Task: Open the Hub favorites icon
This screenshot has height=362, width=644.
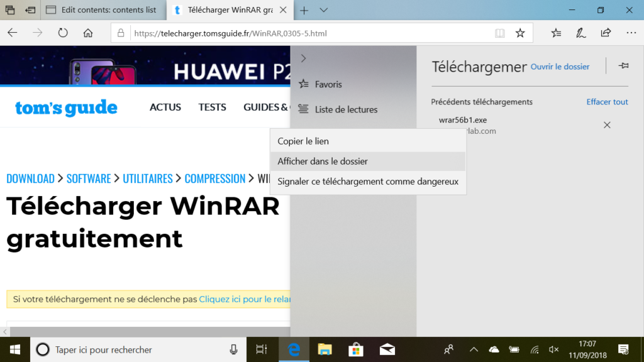Action: (x=556, y=33)
